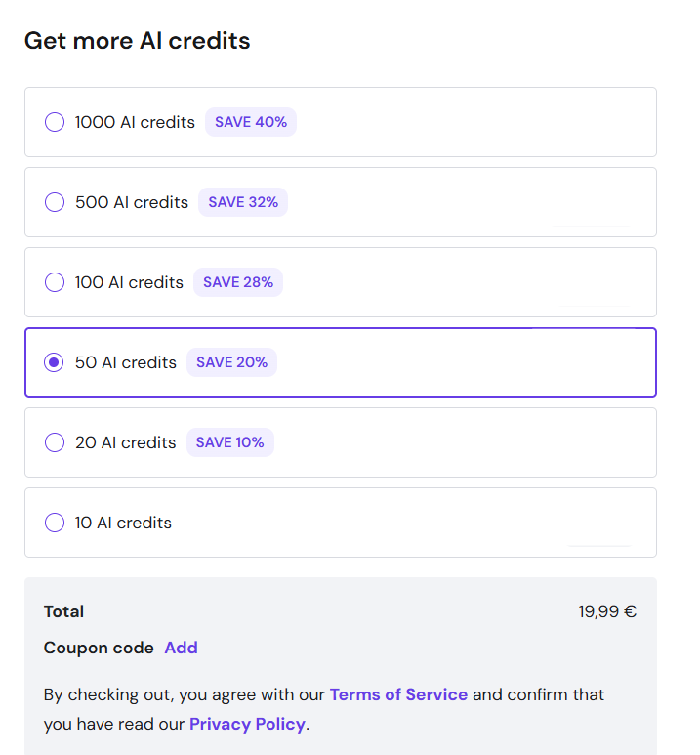Click the SAVE 32% badge
The image size is (700, 755).
click(243, 202)
